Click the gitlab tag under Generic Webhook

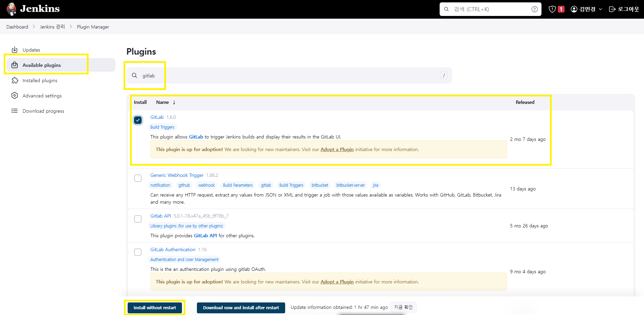(x=266, y=185)
